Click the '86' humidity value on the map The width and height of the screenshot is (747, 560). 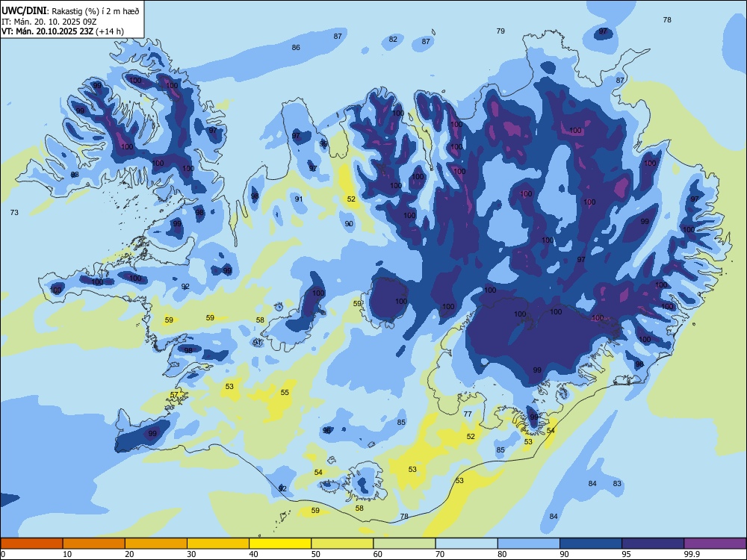point(296,47)
